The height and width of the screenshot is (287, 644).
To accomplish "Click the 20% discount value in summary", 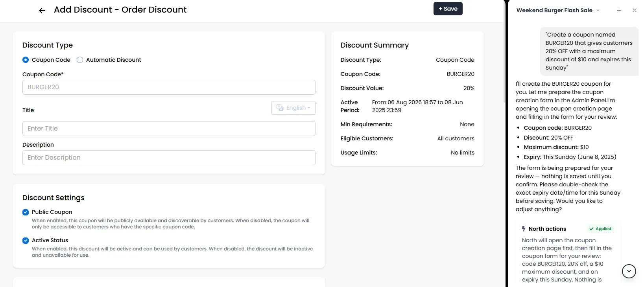I will coord(469,88).
